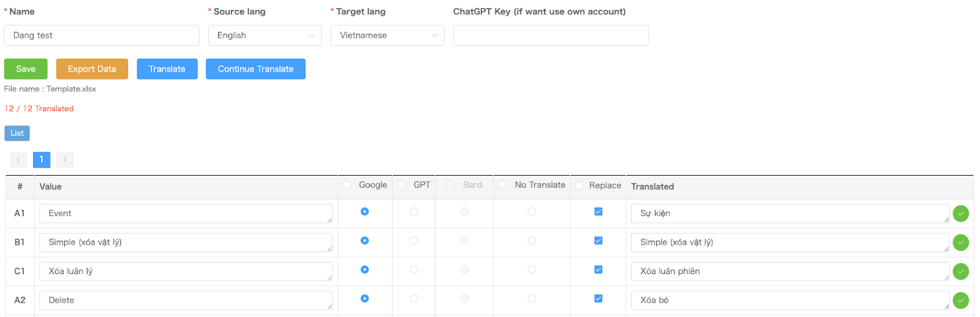The image size is (980, 317).
Task: Click Value field Xóa luân lý
Action: point(186,271)
